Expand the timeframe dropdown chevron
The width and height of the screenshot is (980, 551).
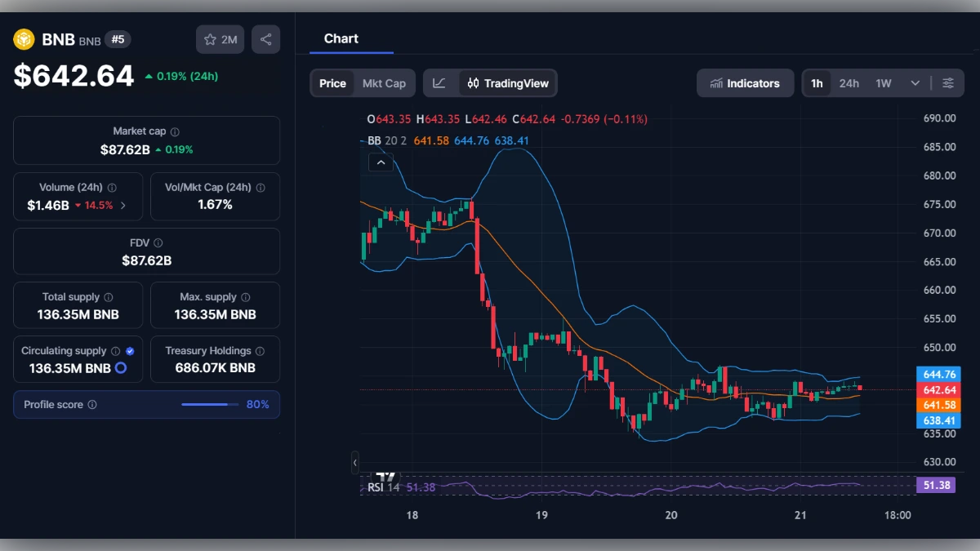pos(915,83)
